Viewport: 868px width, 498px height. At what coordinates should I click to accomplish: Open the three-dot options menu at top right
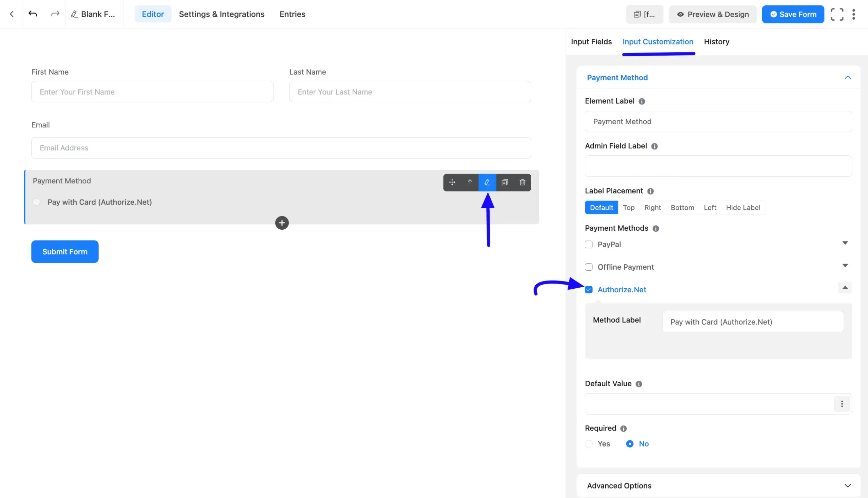pos(854,14)
